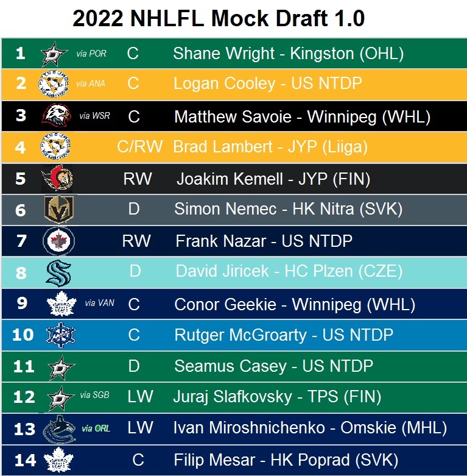The height and width of the screenshot is (476, 467).
Task: Click the David Jiricek - HC Plzen (CZE) row
Action: 289,271
